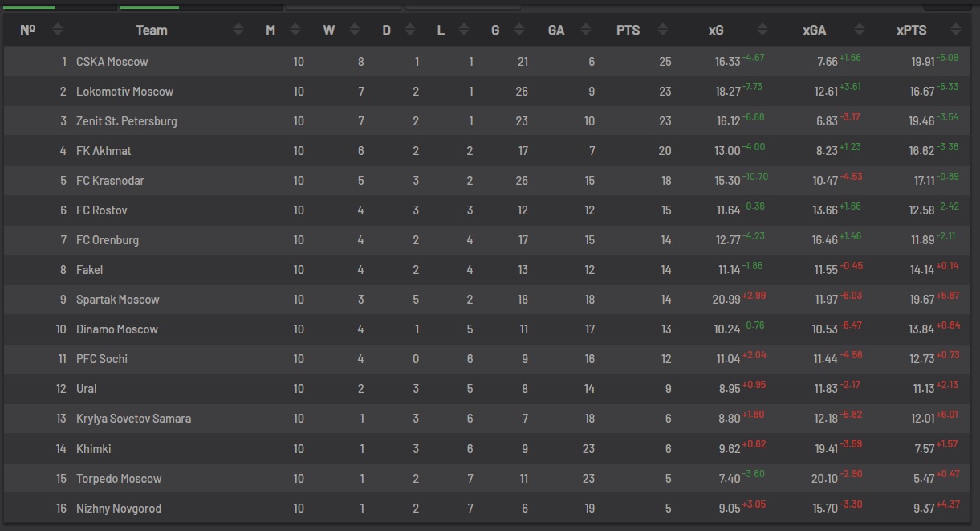Open Nizhny Novgorod team page
The width and height of the screenshot is (980, 531).
(119, 508)
